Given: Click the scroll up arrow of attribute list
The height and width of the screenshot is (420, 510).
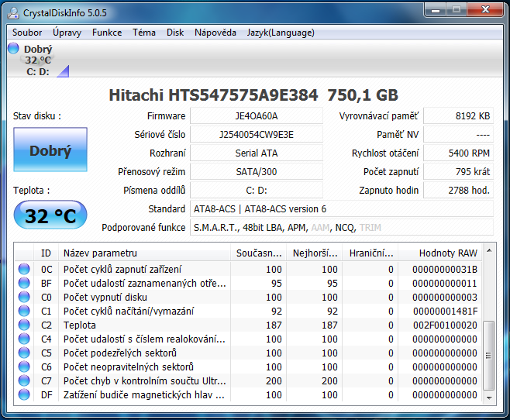Looking at the screenshot, I should click(x=488, y=251).
